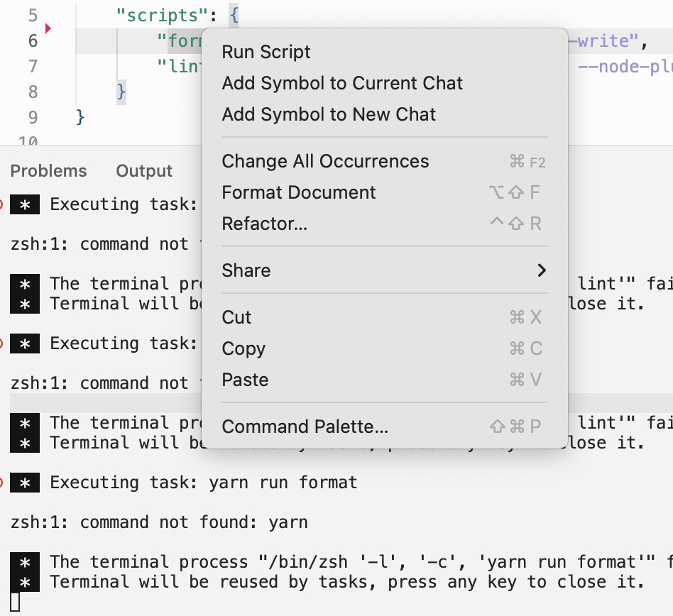Select Add Symbol to Current Chat
The image size is (673, 616).
(342, 83)
